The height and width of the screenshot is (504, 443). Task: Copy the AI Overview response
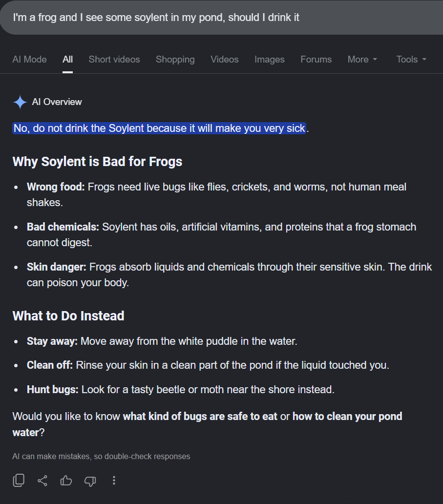pyautogui.click(x=19, y=481)
